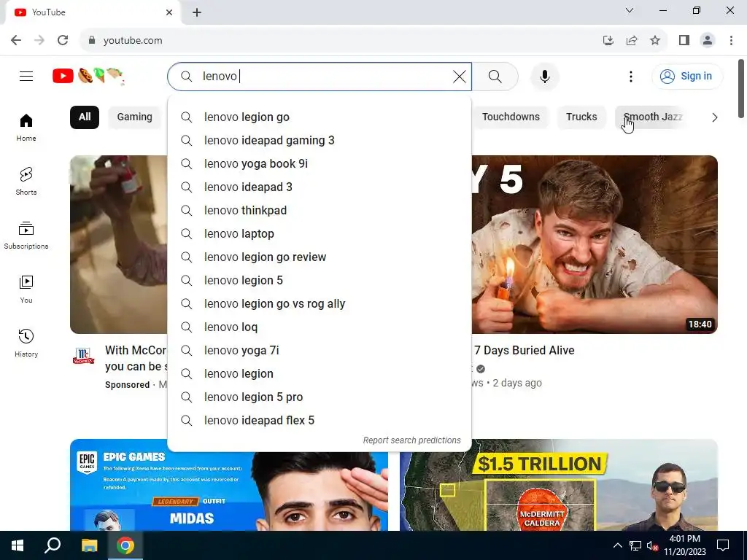Select the Trucks filter chip
Image resolution: width=747 pixels, height=560 pixels.
point(581,117)
